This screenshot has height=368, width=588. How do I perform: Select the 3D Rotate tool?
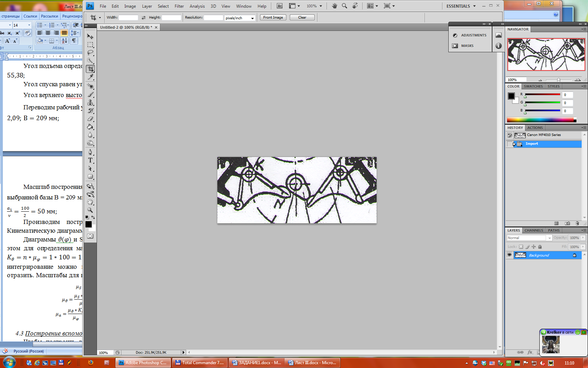(x=90, y=186)
